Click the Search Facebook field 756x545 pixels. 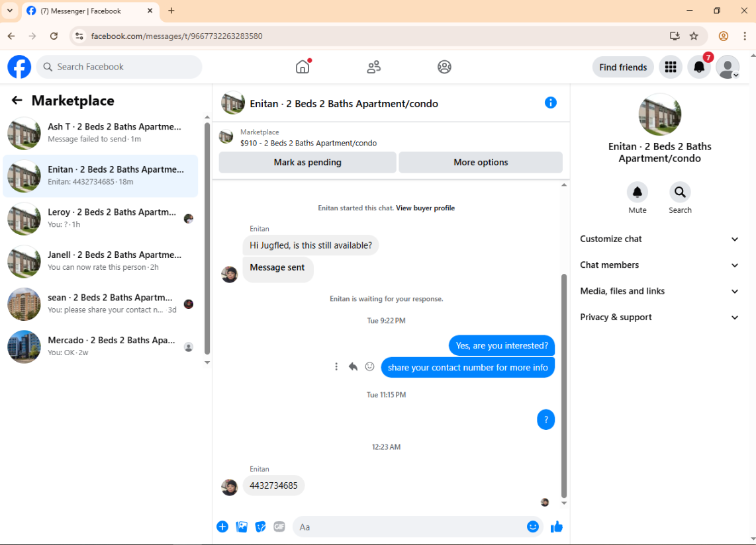tap(119, 67)
